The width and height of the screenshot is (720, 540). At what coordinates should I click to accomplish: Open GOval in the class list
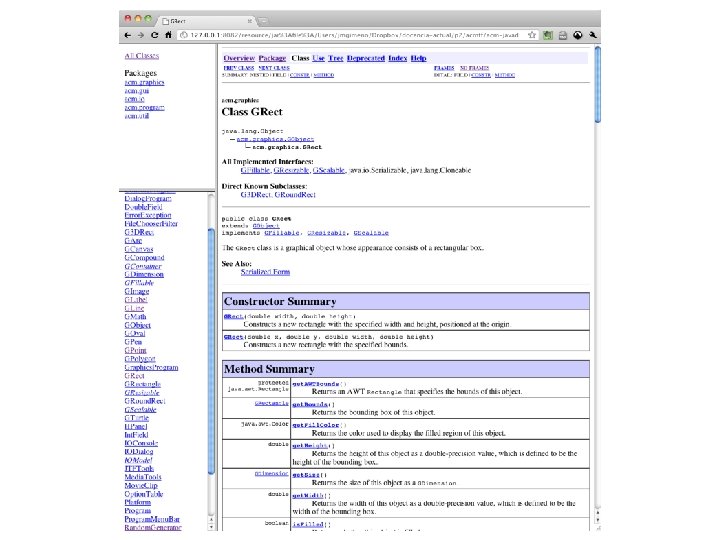pos(135,333)
